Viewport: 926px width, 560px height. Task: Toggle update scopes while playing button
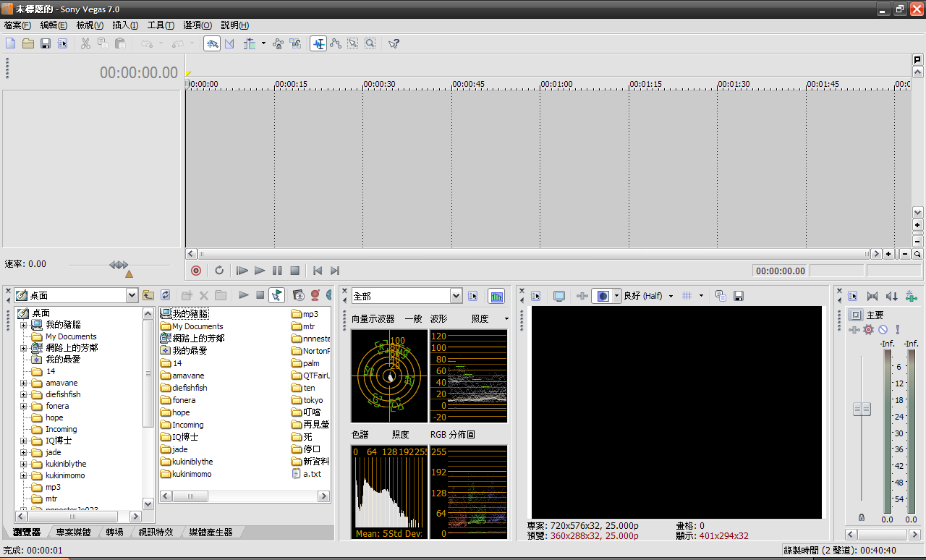pyautogui.click(x=496, y=296)
